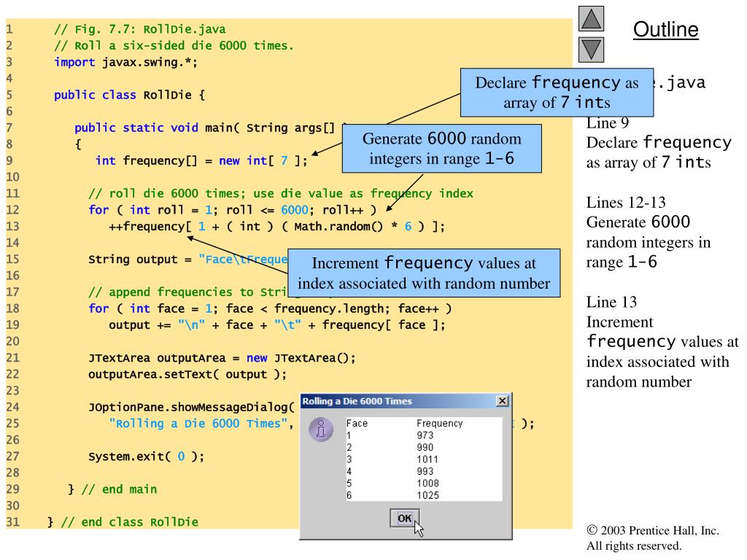Click 'for ( int face = 1' loop line

point(270,308)
